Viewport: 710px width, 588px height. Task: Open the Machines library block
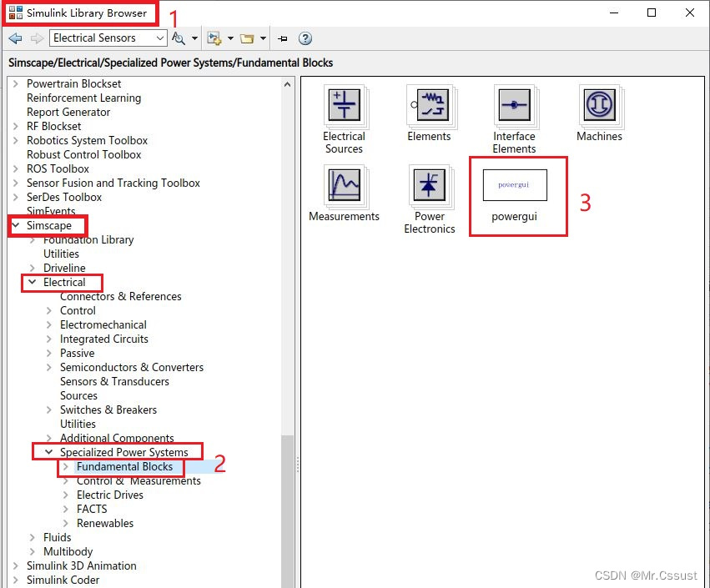(x=600, y=113)
